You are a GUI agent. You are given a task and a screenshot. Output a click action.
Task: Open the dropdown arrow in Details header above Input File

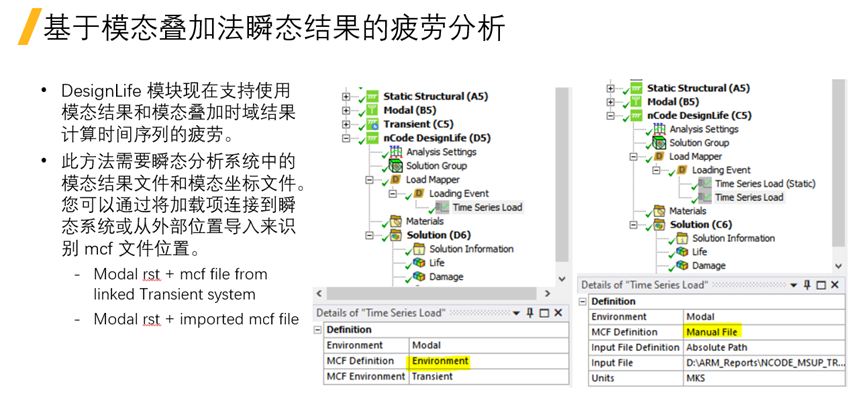tap(794, 285)
